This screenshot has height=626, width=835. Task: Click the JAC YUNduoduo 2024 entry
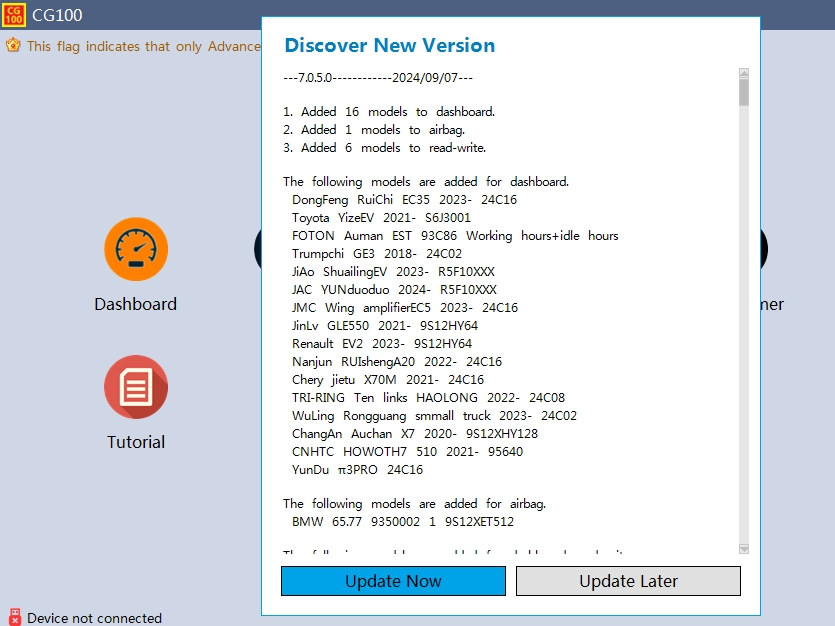point(394,290)
